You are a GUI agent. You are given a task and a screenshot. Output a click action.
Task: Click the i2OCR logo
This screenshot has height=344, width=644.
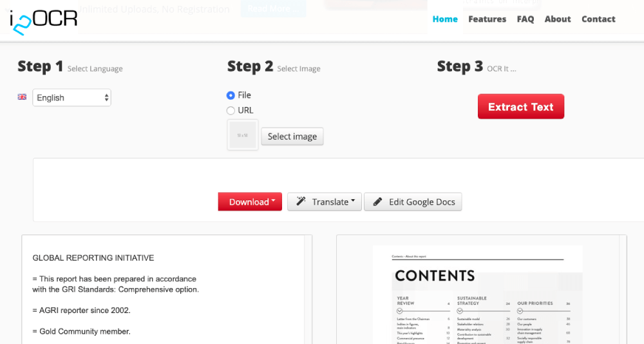click(43, 20)
